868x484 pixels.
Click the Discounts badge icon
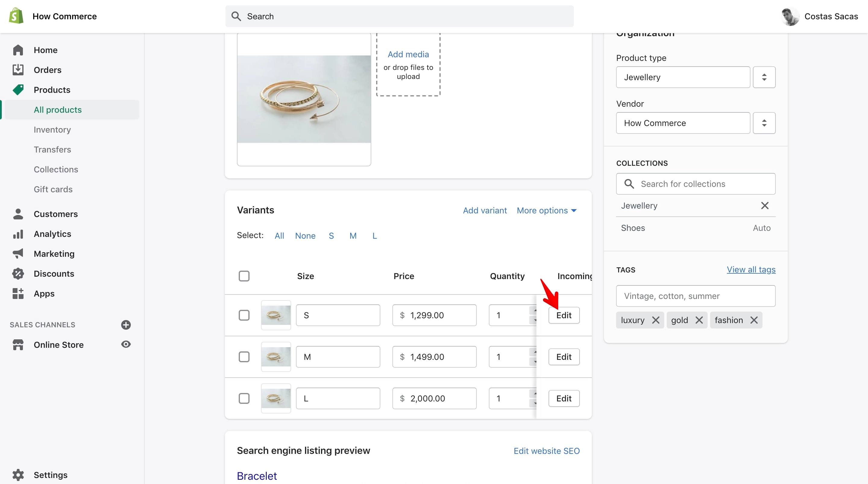tap(18, 274)
